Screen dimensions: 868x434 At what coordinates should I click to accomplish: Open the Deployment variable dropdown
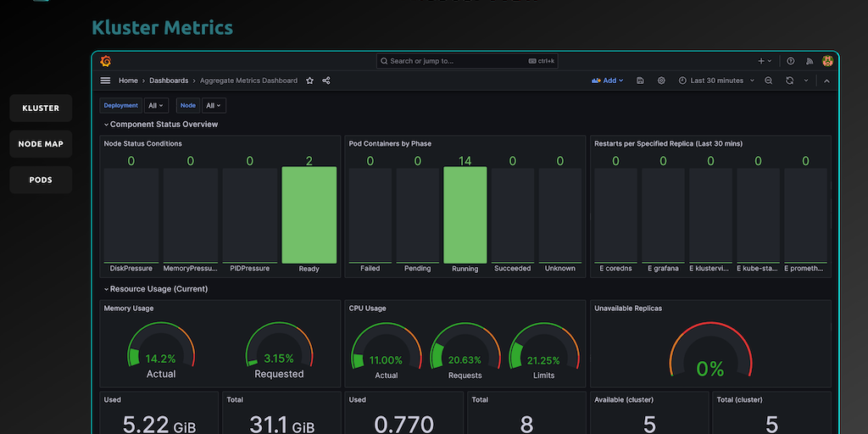[155, 106]
